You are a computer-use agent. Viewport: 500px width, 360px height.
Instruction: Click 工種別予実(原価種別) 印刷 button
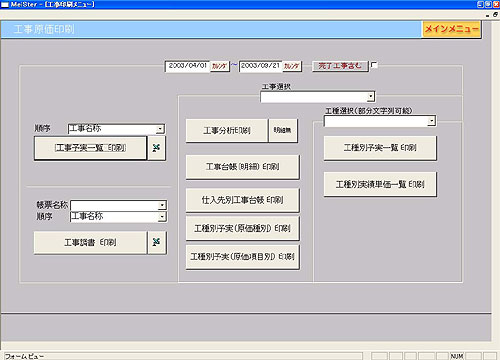click(x=242, y=228)
